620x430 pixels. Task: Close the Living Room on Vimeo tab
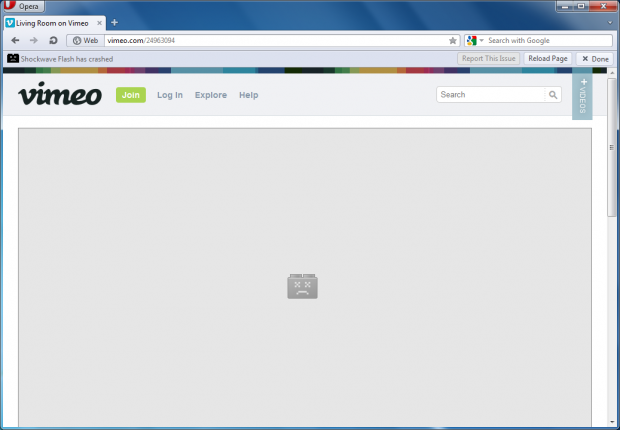pyautogui.click(x=99, y=22)
